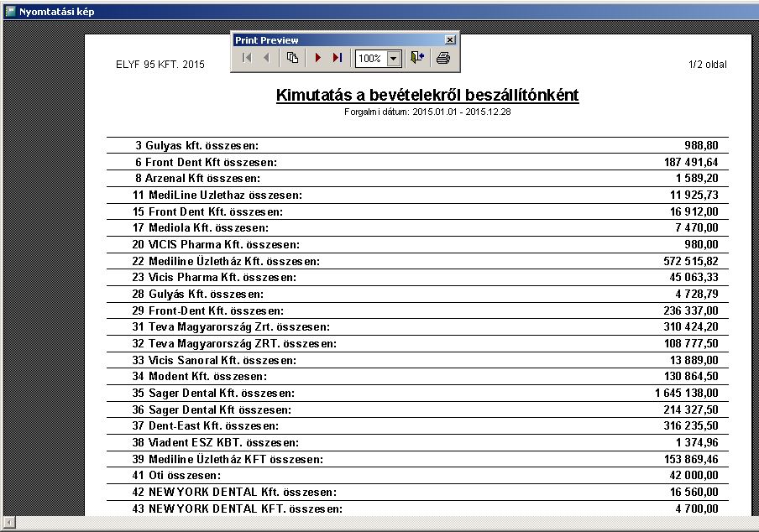Viewport: 759px width, 532px height.
Task: Select the 42 NEW YORK DENTAL Kft. row
Action: point(417,492)
